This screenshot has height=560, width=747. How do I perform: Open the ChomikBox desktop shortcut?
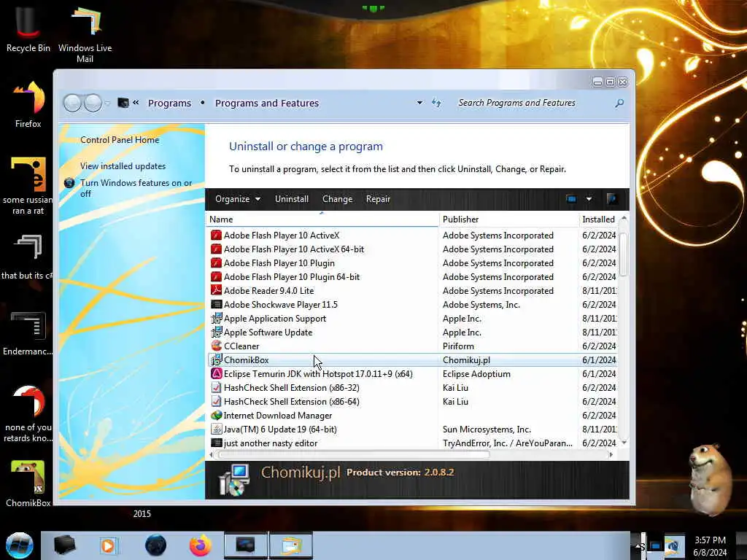pos(28,483)
